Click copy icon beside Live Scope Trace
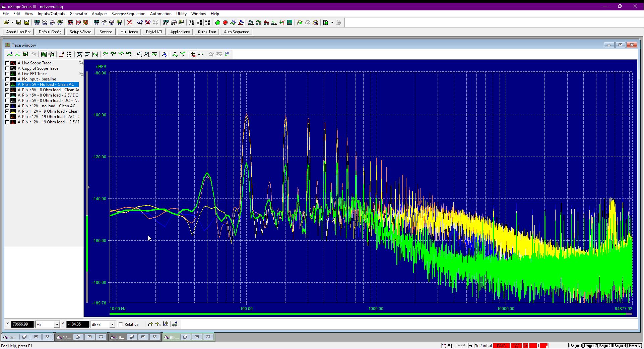Image resolution: width=644 pixels, height=349 pixels. tap(81, 63)
